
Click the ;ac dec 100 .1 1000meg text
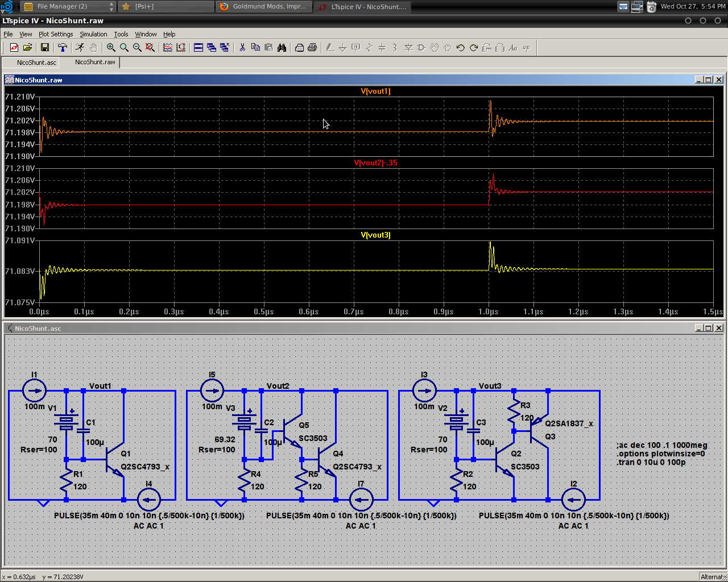tap(662, 445)
